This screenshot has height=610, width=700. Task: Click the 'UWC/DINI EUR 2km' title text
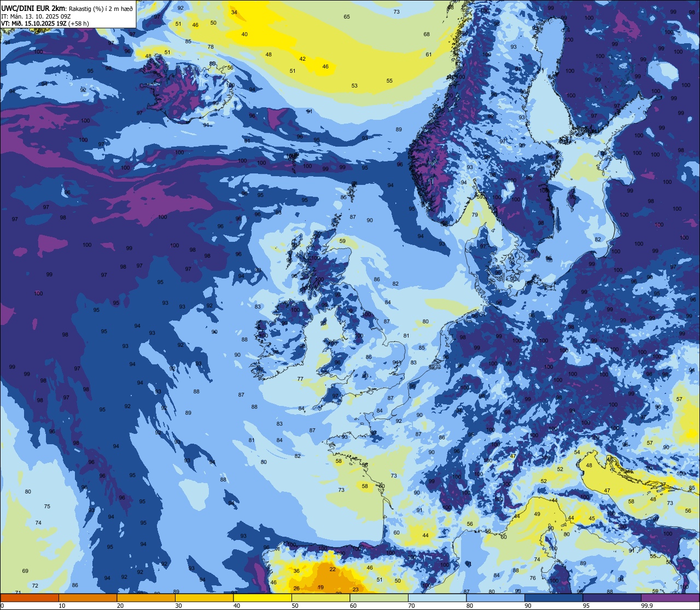(33, 8)
